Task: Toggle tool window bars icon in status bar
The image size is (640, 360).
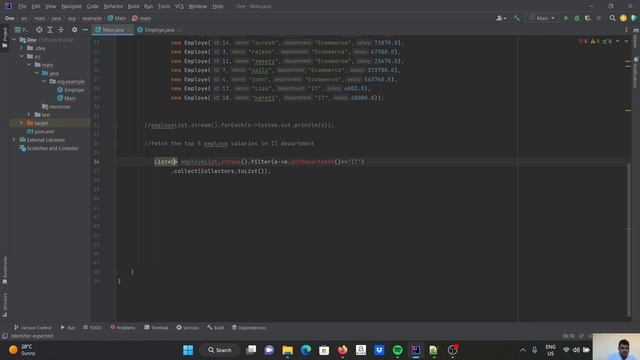Action: click(x=5, y=336)
